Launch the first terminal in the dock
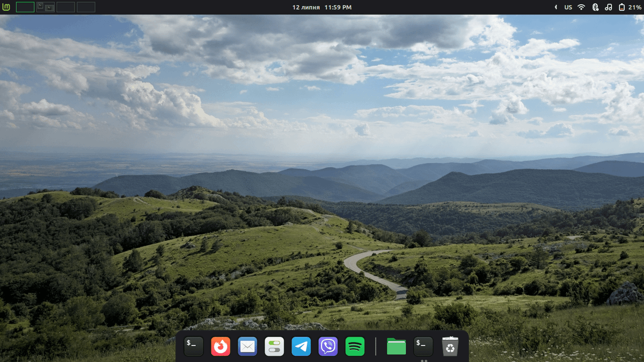This screenshot has height=362, width=644. pyautogui.click(x=194, y=346)
